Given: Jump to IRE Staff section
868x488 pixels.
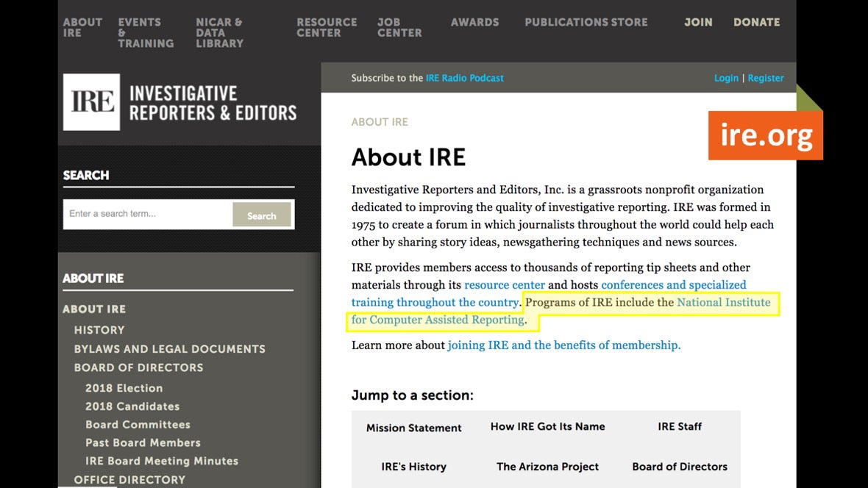Looking at the screenshot, I should (680, 426).
